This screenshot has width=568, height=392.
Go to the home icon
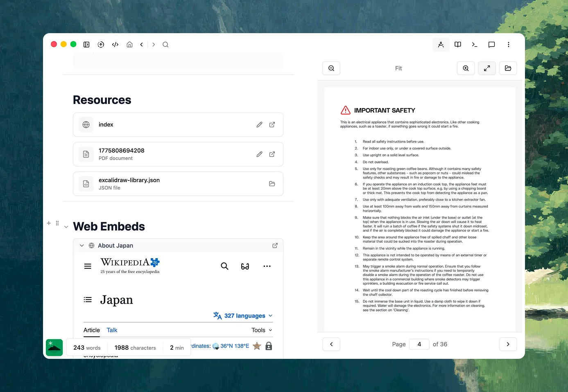tap(129, 45)
